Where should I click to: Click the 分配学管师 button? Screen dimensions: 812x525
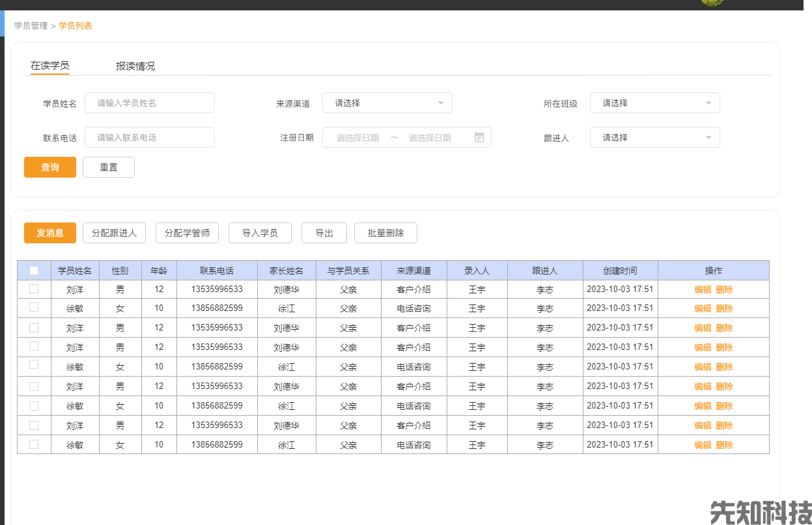(187, 233)
